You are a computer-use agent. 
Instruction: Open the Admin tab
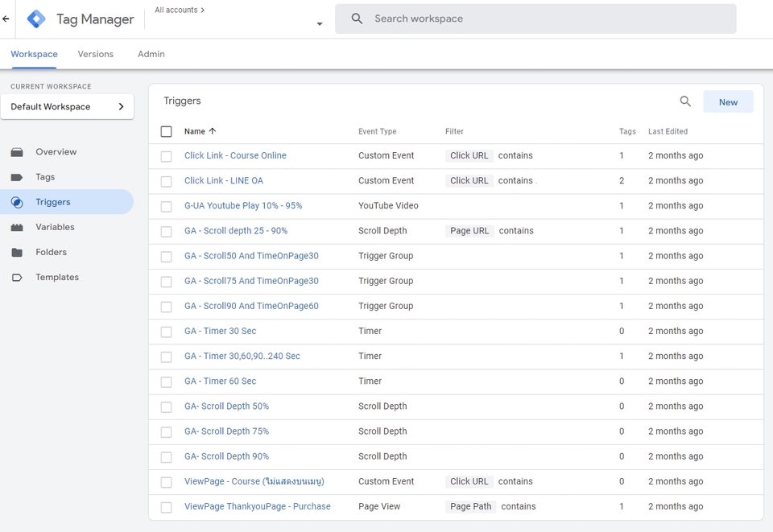tap(151, 54)
